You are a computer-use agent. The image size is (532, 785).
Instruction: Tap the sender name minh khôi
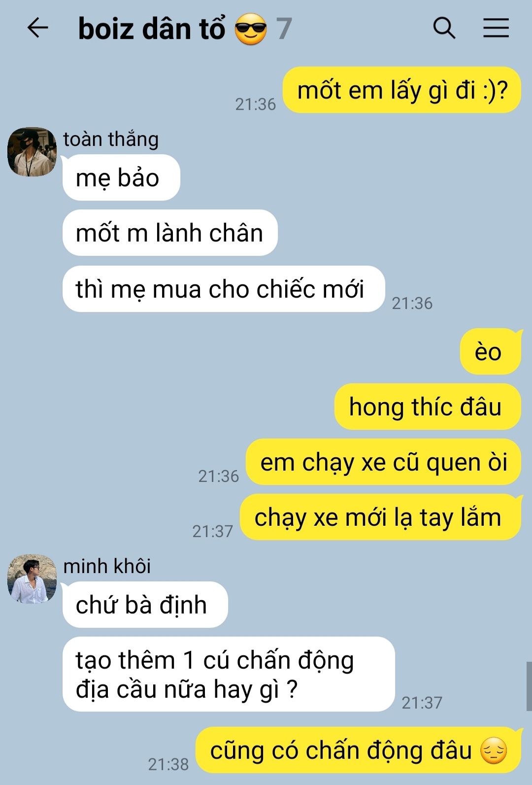(x=107, y=566)
